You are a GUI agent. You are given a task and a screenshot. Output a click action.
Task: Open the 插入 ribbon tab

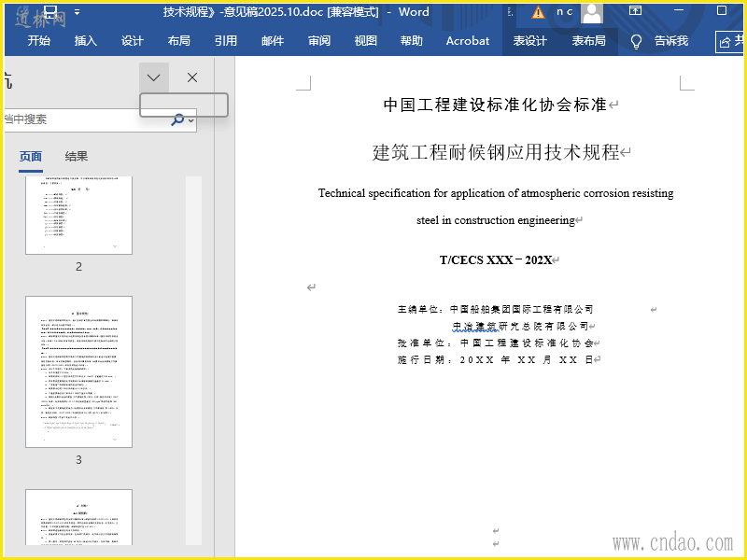coord(85,41)
